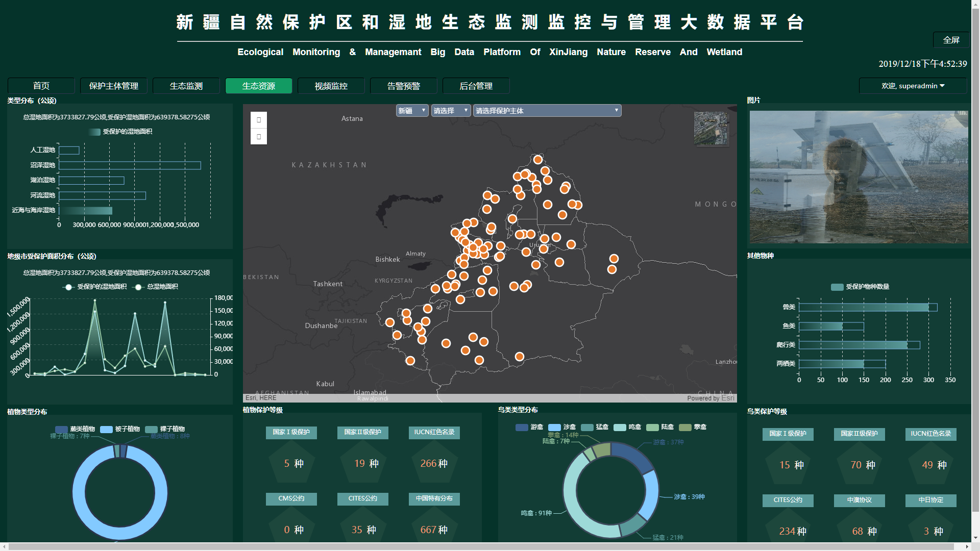Toggle 涉禽 legend in bird type chart
980x551 pixels.
pos(562,427)
